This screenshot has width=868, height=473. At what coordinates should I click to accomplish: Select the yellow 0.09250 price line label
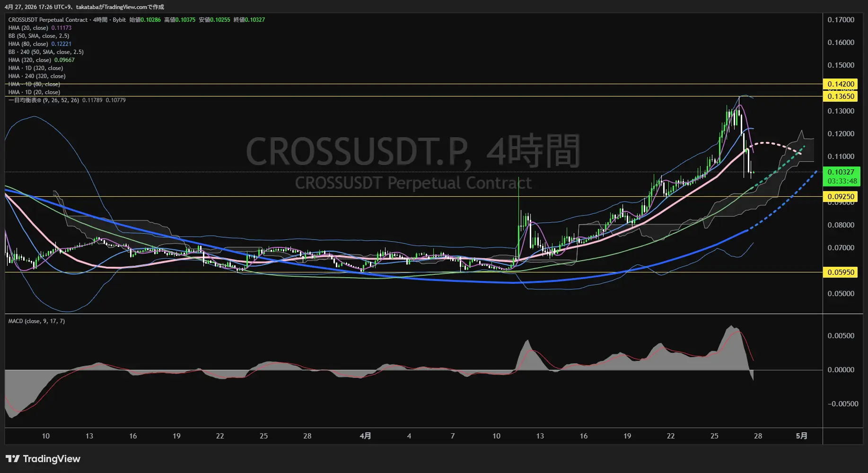pos(841,197)
